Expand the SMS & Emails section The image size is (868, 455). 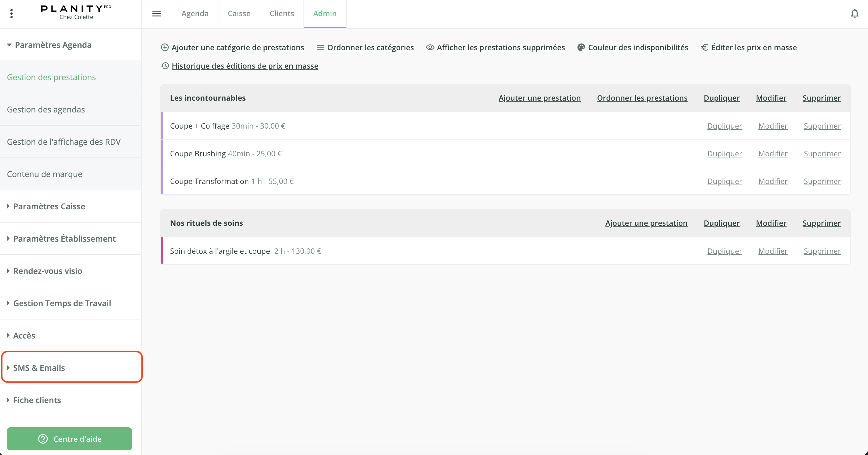click(x=39, y=368)
